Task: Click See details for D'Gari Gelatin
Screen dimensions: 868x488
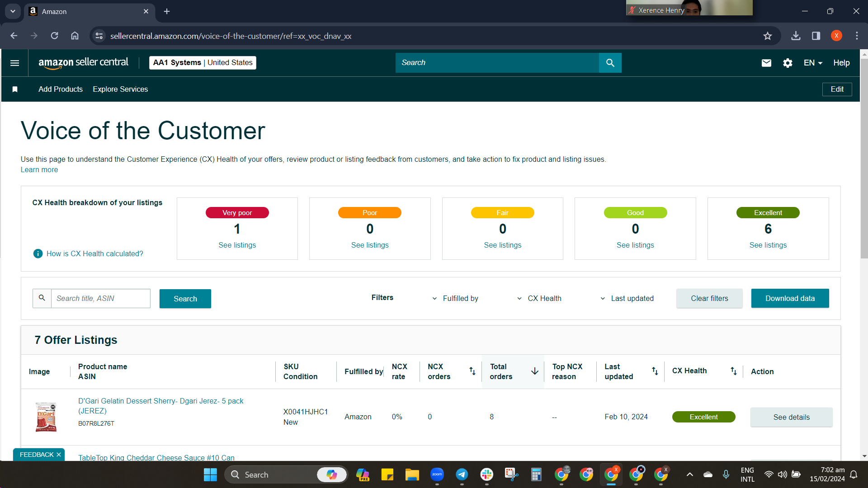Action: 791,417
